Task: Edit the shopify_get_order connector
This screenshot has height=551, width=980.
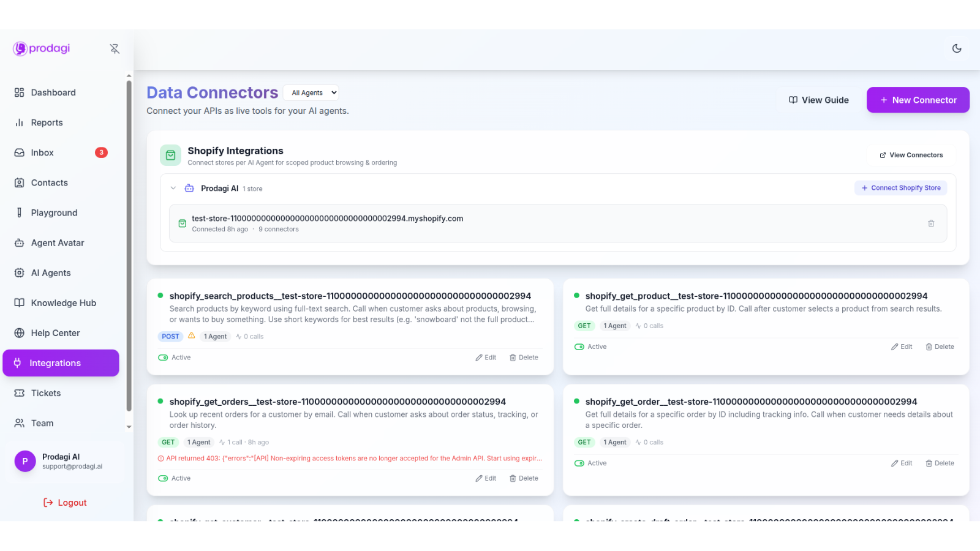Action: [902, 463]
